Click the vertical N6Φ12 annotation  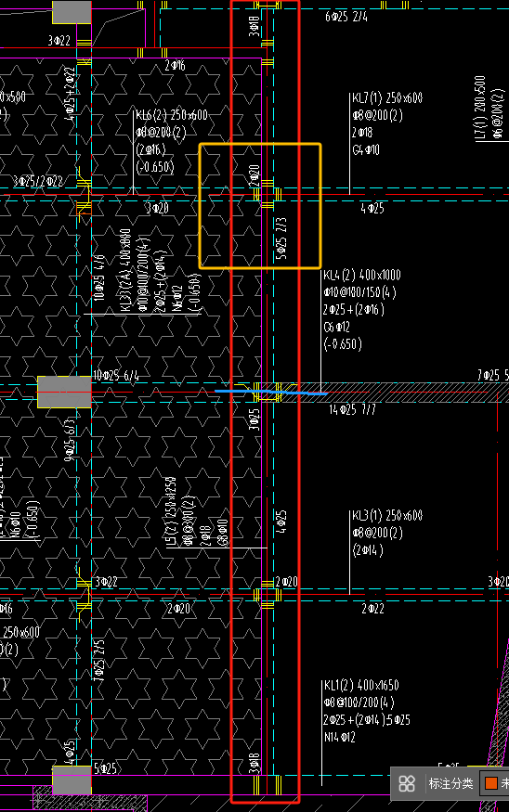177,297
